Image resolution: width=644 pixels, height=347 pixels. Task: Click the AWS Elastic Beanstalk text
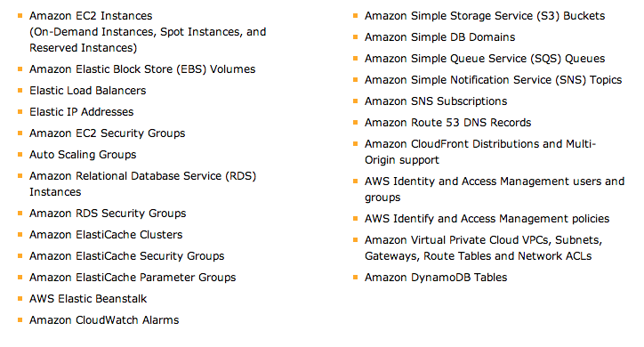pyautogui.click(x=88, y=299)
